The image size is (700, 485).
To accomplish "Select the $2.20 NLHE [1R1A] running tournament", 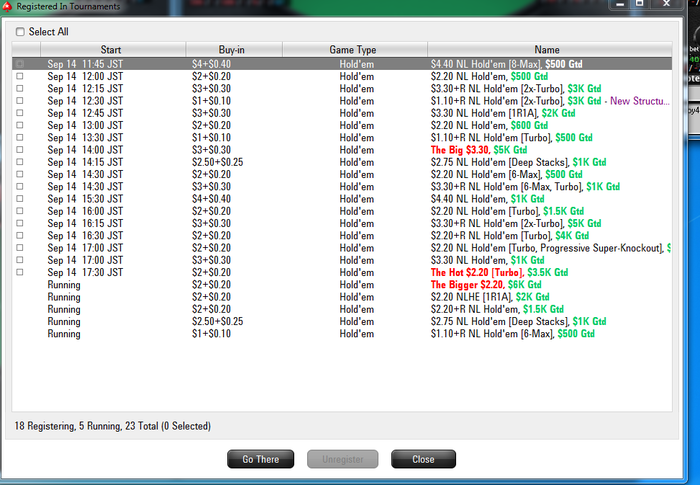I will coord(342,297).
